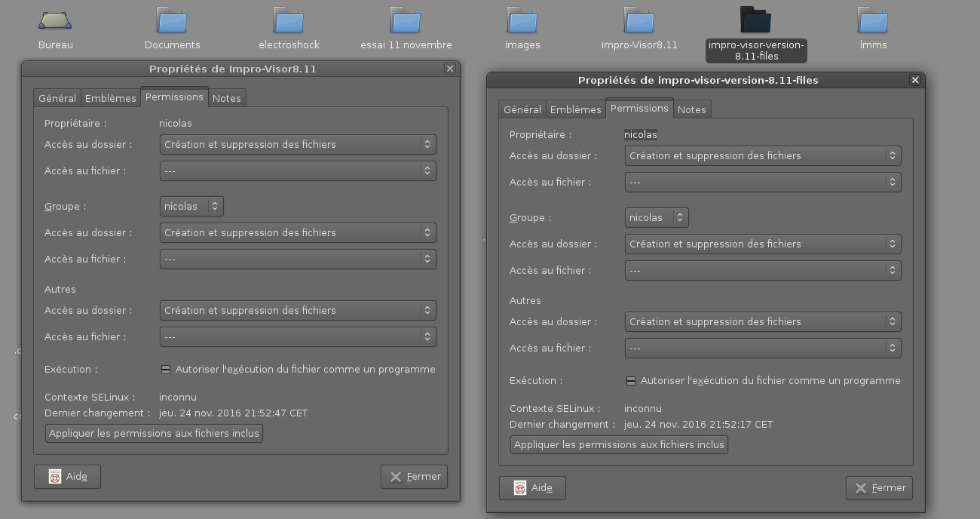Open the Bureau desktop folder icon
The height and width of the screenshot is (519, 980).
coord(55,20)
